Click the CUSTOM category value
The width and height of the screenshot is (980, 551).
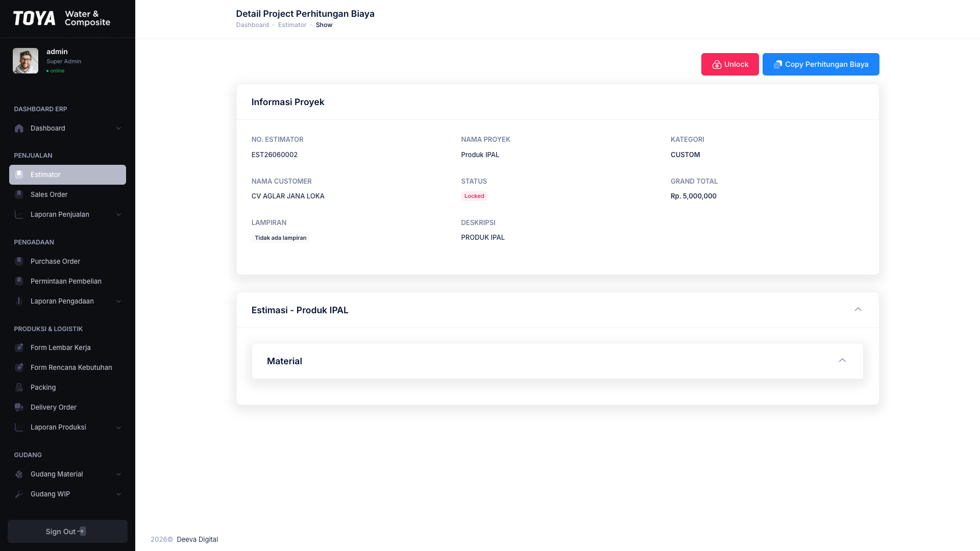pyautogui.click(x=685, y=155)
